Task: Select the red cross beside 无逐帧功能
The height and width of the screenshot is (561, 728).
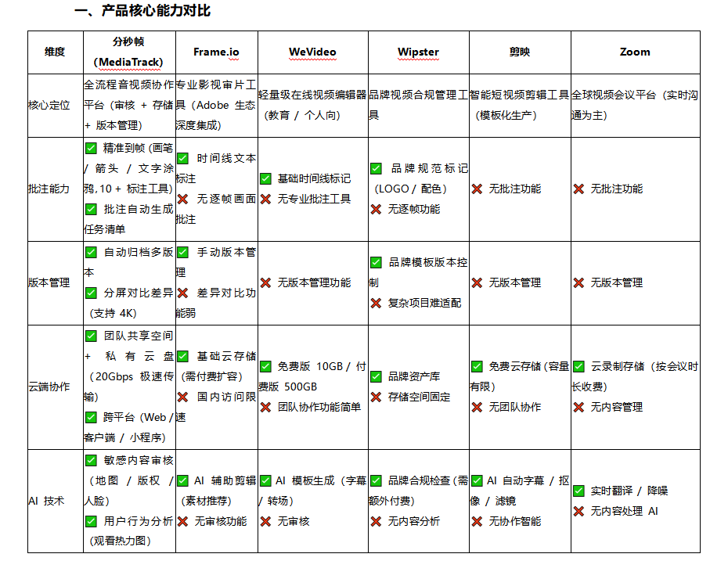Action: tap(376, 209)
